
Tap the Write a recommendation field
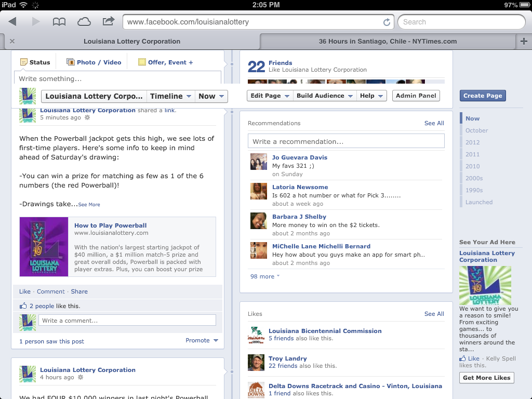point(346,141)
